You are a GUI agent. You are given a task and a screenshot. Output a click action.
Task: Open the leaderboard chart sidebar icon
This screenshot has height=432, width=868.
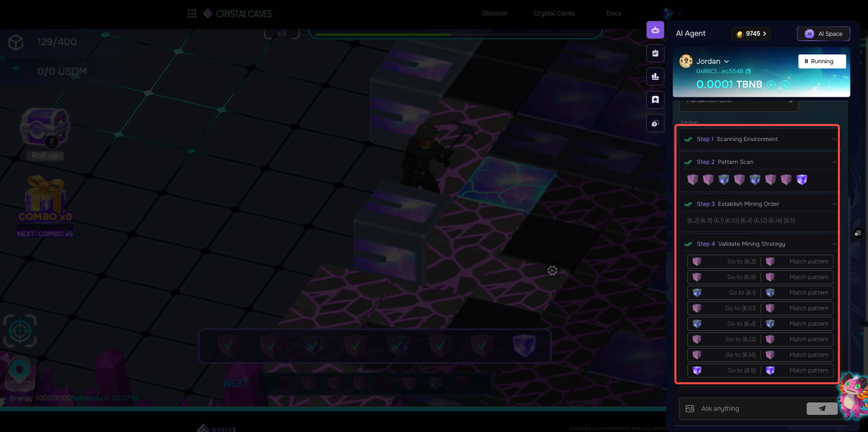(655, 77)
